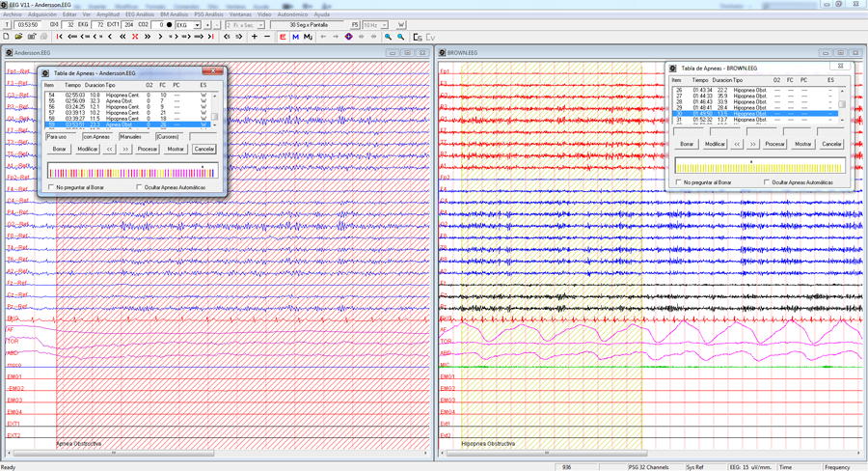The height and width of the screenshot is (471, 868).
Task: Click the purple diamond marker icon
Action: coord(348,37)
